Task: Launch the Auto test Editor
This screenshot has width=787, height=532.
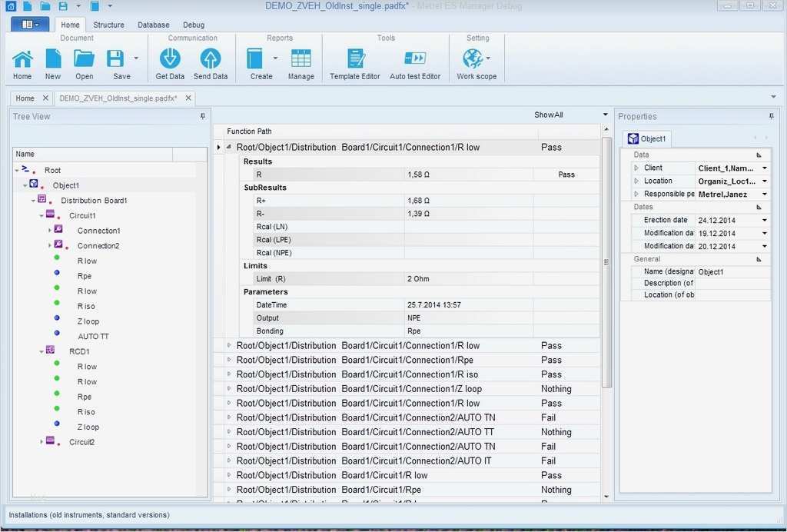Action: pyautogui.click(x=415, y=59)
